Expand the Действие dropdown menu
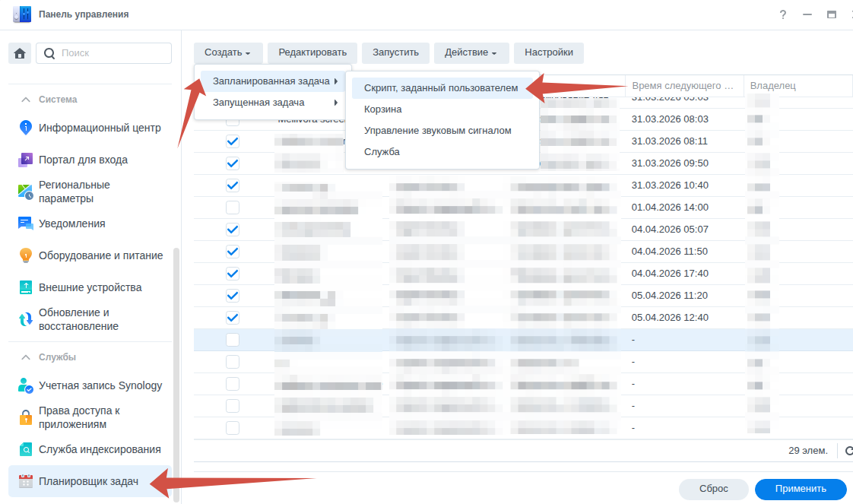The height and width of the screenshot is (504, 853). (x=471, y=52)
